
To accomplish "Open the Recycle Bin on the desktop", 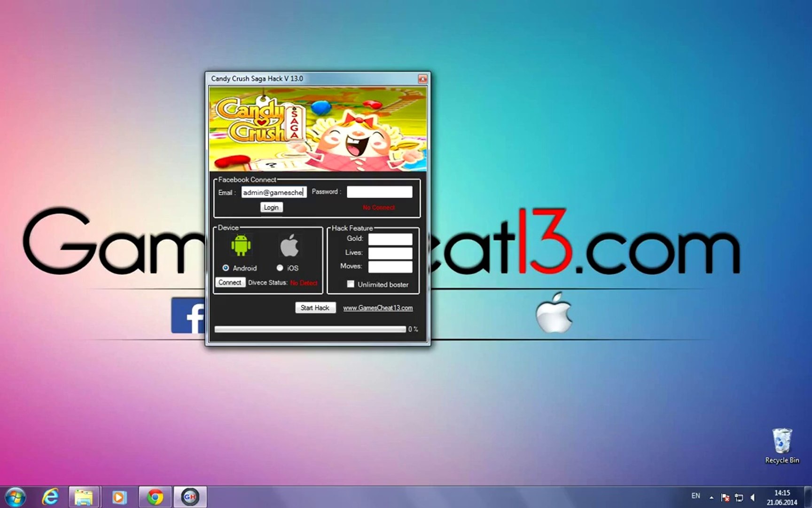I will 782,446.
